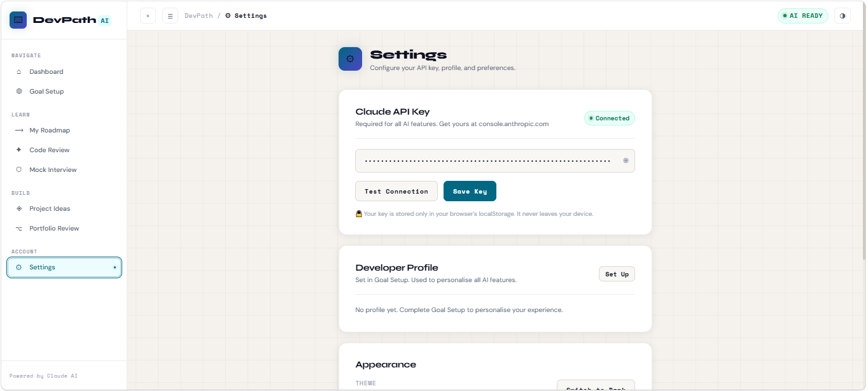Screen dimensions: 868x391
Task: Click the Project Ideas diamond icon
Action: tap(18, 208)
